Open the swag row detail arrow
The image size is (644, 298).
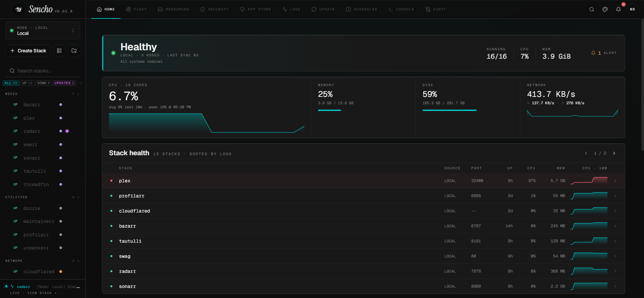pyautogui.click(x=615, y=256)
